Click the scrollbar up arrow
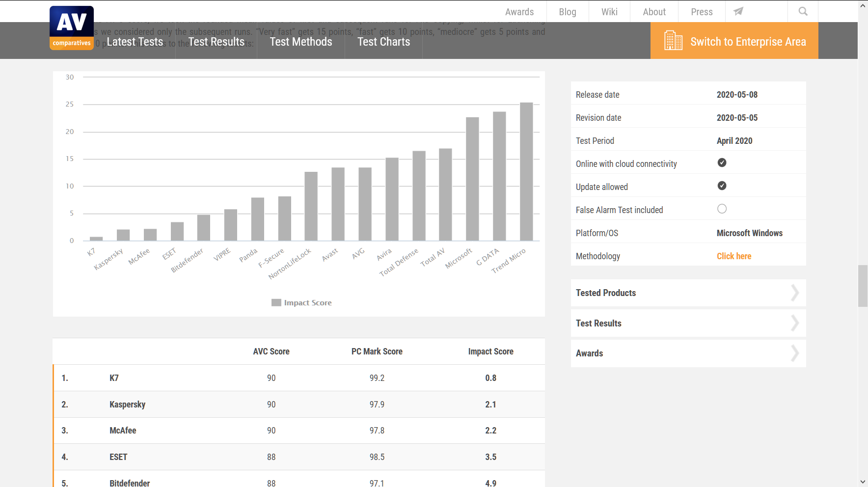The height and width of the screenshot is (487, 868). (863, 5)
